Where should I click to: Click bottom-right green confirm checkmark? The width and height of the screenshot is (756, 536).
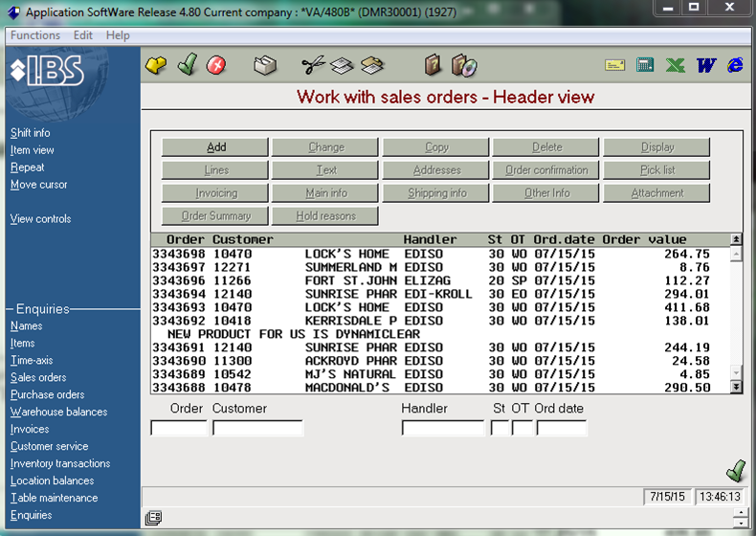(736, 471)
